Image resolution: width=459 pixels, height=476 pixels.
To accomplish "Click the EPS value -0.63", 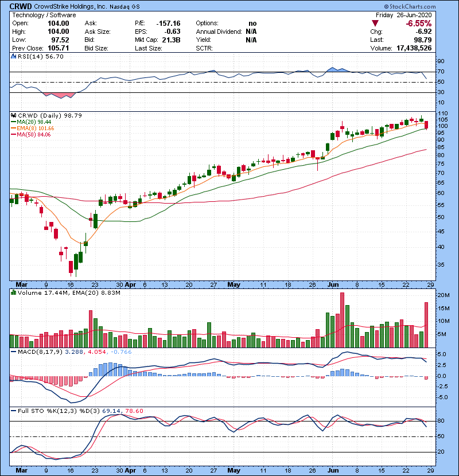I will pos(173,32).
